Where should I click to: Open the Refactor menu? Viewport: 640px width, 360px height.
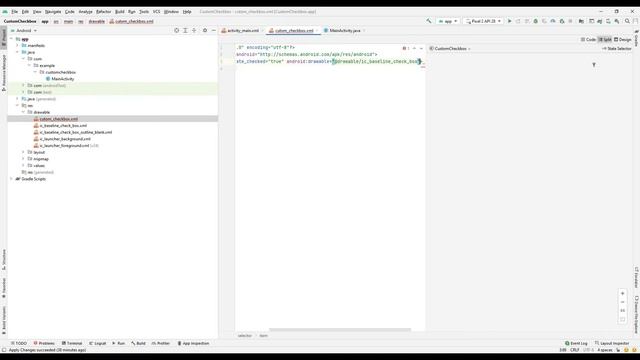click(103, 12)
